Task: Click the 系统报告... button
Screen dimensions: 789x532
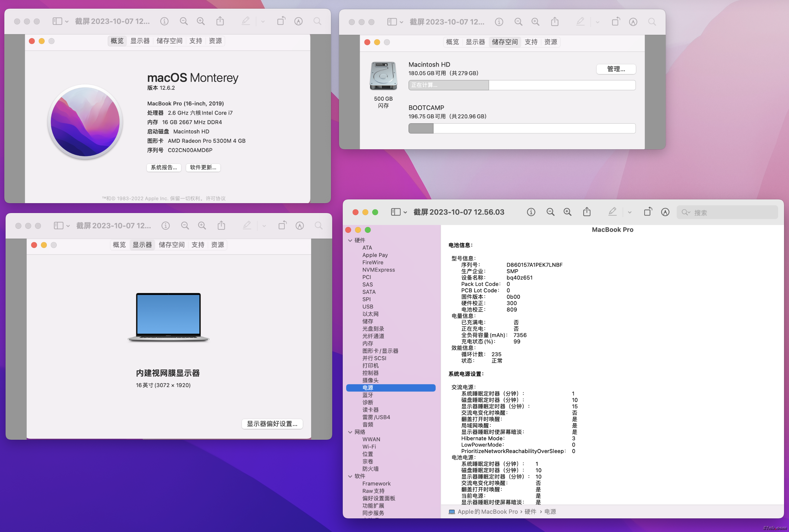Action: 164,168
